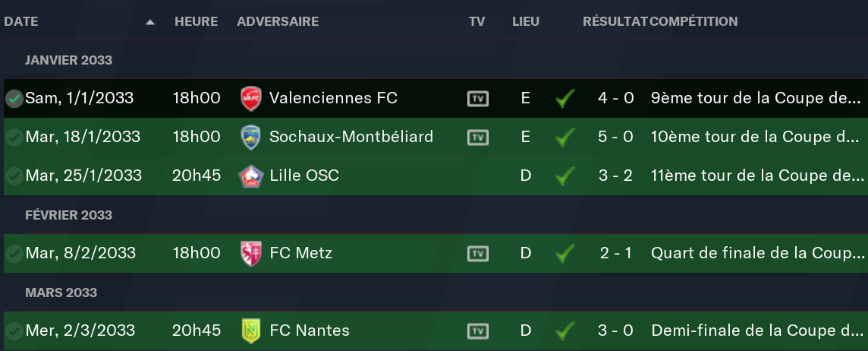Collapse the FÉVRIER 2033 month group
Image resolution: width=868 pixels, height=351 pixels.
tap(68, 215)
